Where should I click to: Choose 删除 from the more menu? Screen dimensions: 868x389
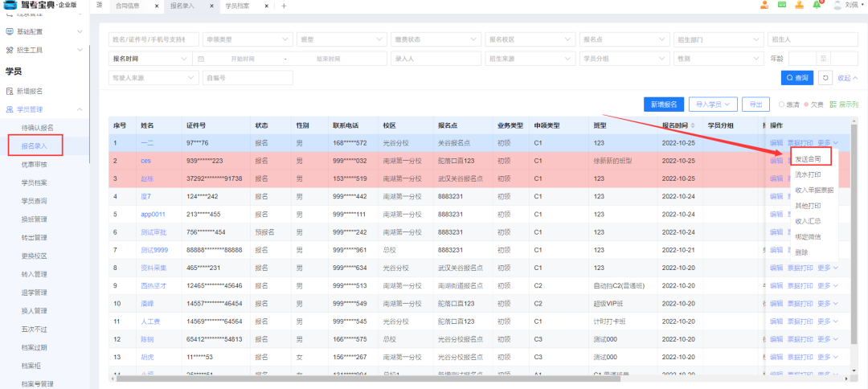pos(801,252)
